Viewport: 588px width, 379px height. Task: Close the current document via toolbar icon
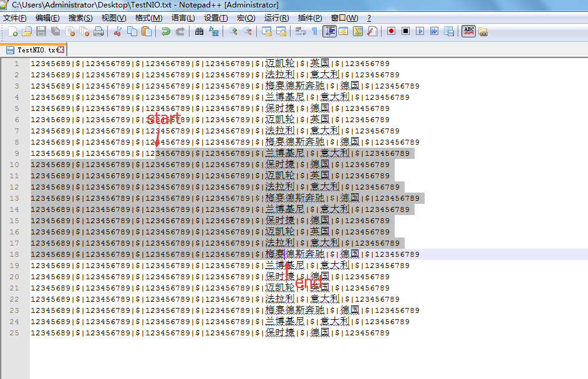(x=70, y=32)
